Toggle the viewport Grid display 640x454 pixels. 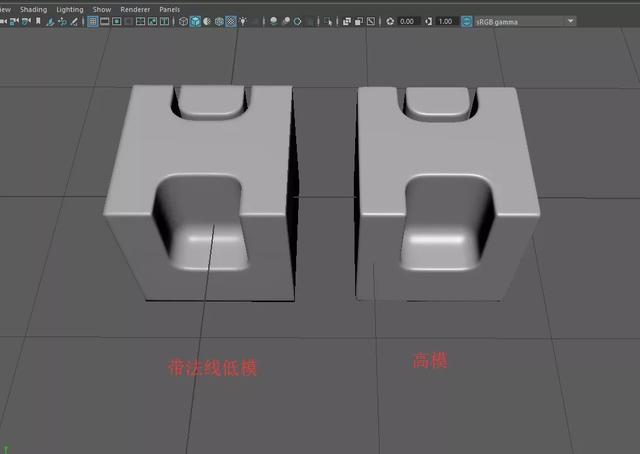(93, 21)
